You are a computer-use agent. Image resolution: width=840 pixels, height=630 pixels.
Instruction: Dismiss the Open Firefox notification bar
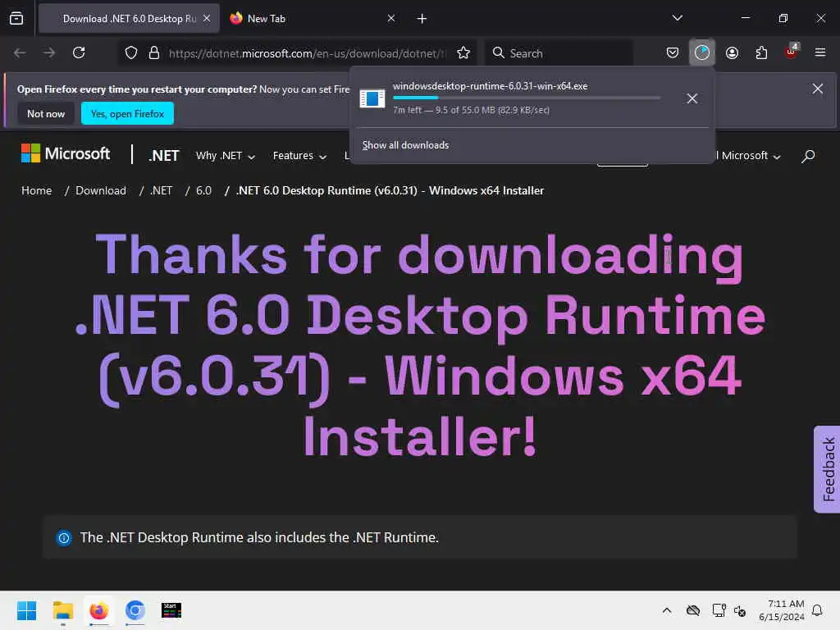coord(818,89)
